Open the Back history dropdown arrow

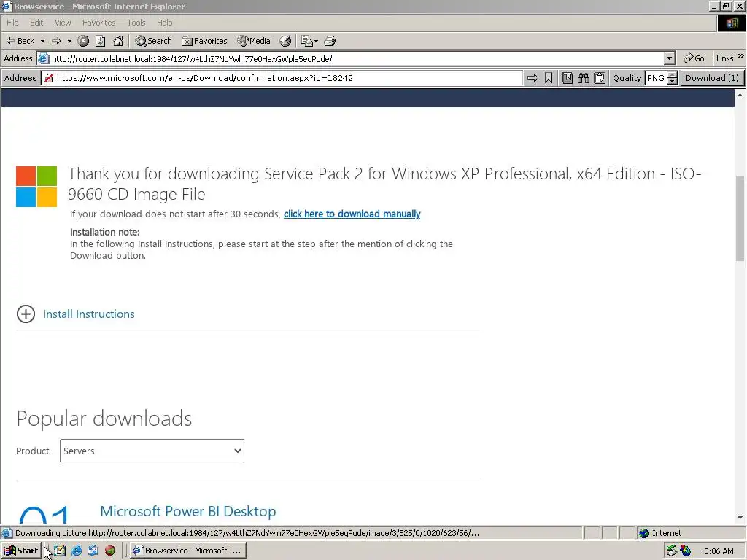tap(42, 41)
